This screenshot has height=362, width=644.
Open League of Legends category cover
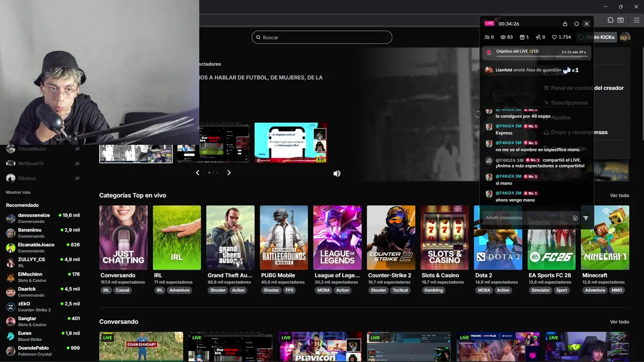(337, 237)
